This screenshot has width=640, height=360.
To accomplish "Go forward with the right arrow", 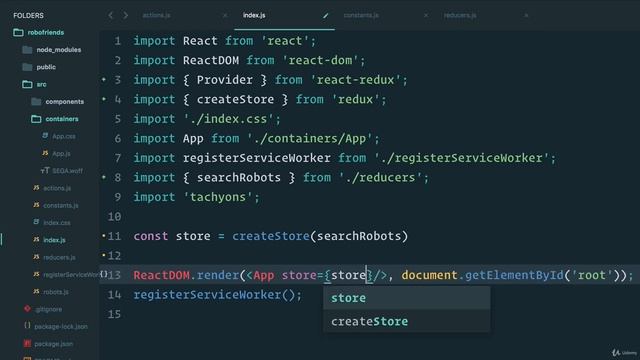I will pyautogui.click(x=125, y=16).
